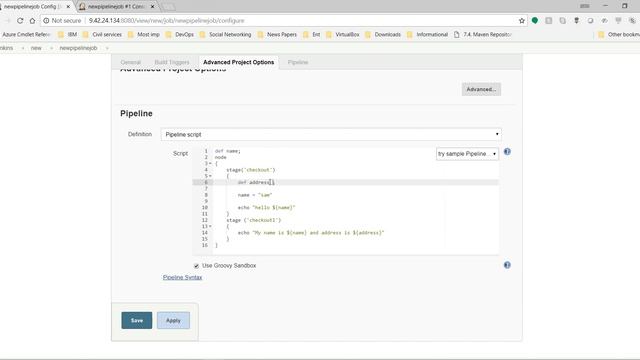Click the Not secure site info icon

(46, 20)
